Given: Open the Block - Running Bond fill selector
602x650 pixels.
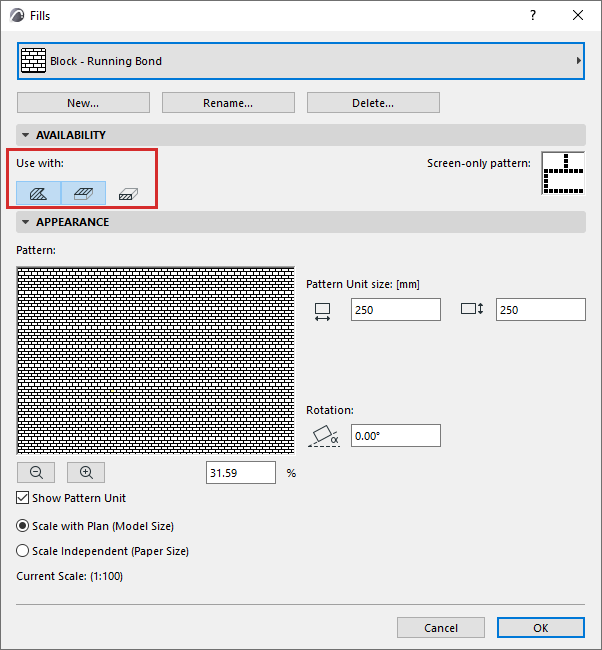Looking at the screenshot, I should click(301, 61).
